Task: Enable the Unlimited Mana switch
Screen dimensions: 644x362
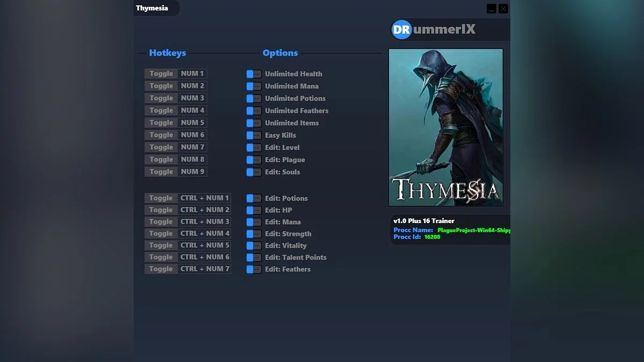Action: tap(253, 86)
